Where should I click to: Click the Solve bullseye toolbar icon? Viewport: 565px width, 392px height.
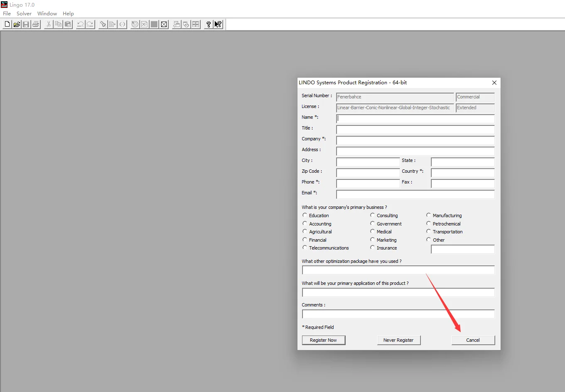click(135, 24)
